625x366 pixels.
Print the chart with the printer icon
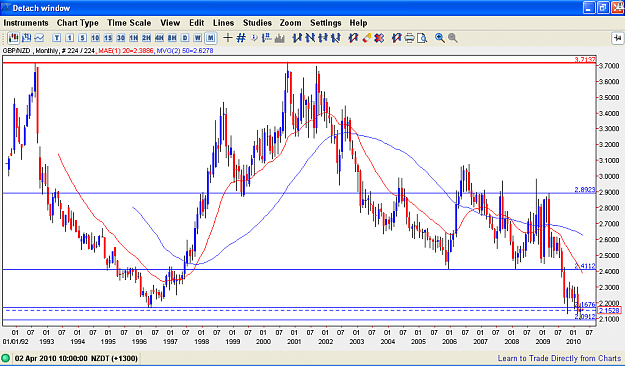tap(409, 38)
